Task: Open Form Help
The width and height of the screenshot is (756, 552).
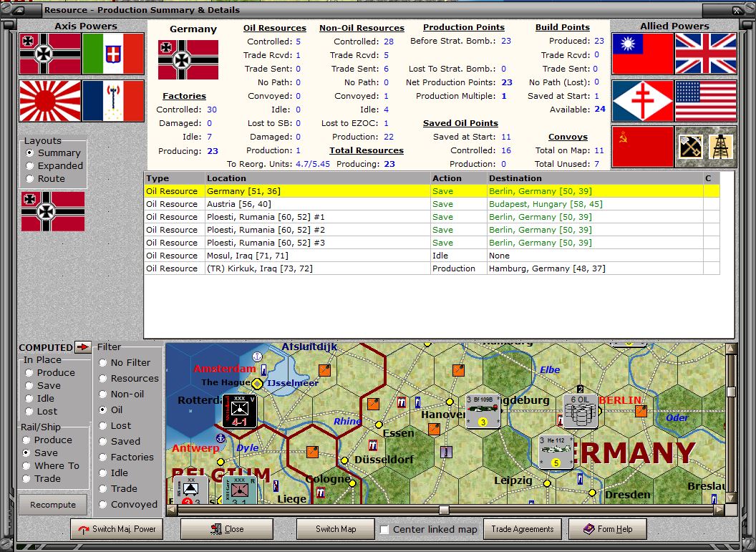Action: [608, 529]
